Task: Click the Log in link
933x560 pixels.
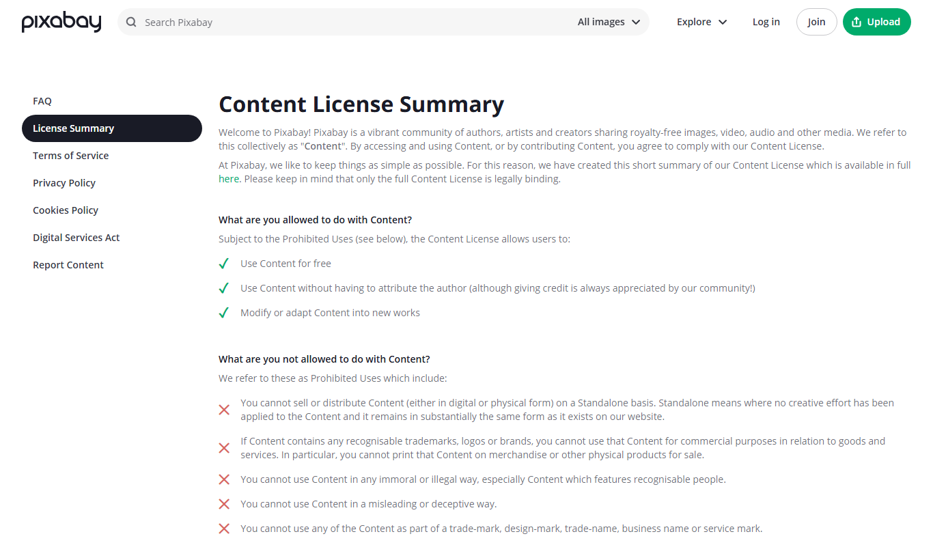Action: click(766, 22)
